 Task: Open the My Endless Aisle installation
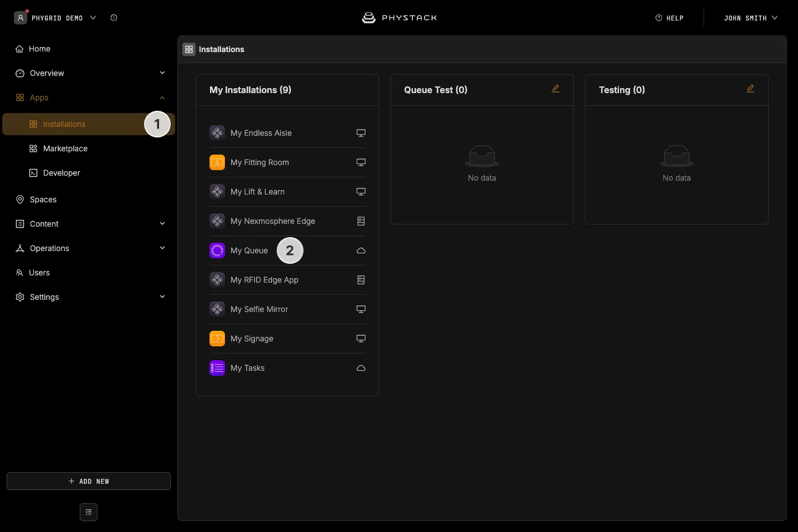coord(288,133)
